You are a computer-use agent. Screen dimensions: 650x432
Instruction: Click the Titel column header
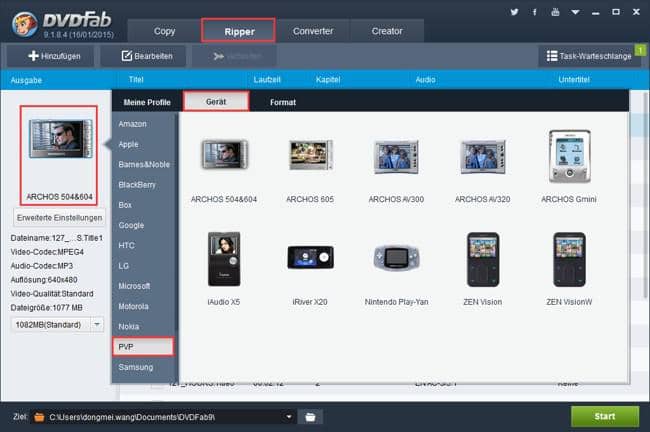(136, 79)
